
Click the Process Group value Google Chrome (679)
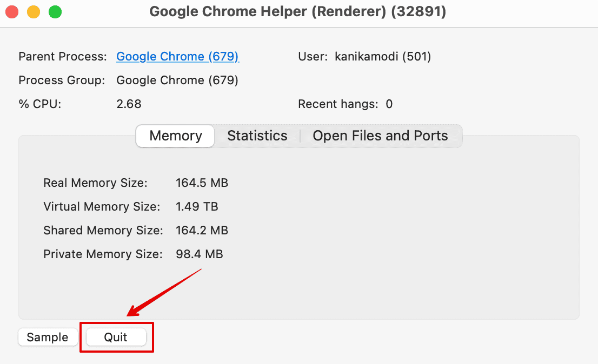click(x=177, y=80)
